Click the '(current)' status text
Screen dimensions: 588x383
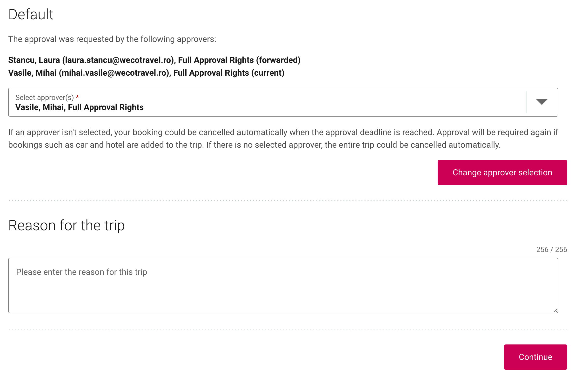[268, 73]
